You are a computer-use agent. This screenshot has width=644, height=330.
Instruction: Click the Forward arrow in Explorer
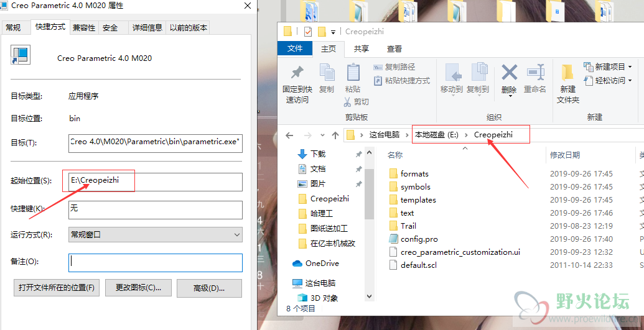[x=307, y=135]
